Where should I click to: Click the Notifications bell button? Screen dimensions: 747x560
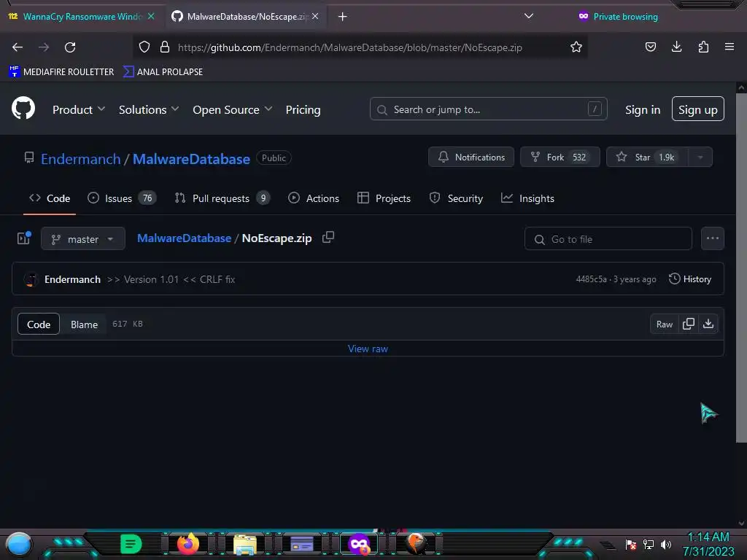coord(471,157)
